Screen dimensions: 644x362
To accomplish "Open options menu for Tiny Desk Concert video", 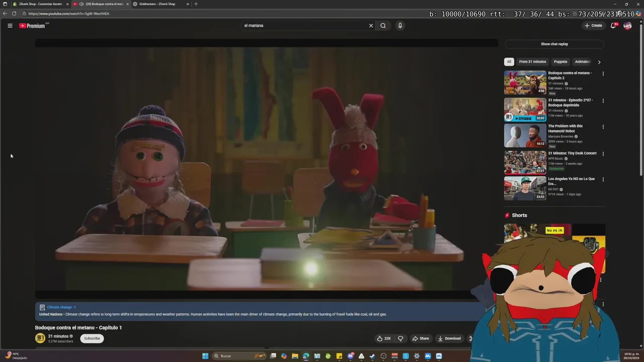I will click(603, 154).
